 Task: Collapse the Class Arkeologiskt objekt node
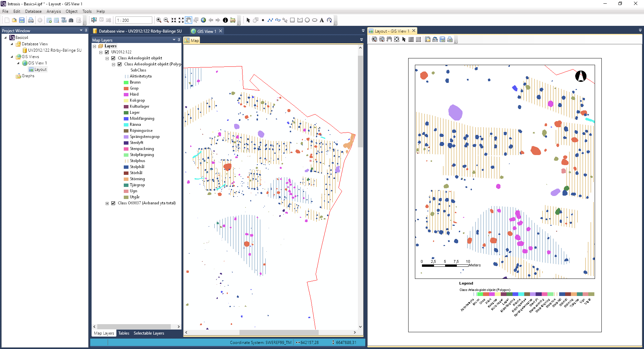tap(107, 58)
